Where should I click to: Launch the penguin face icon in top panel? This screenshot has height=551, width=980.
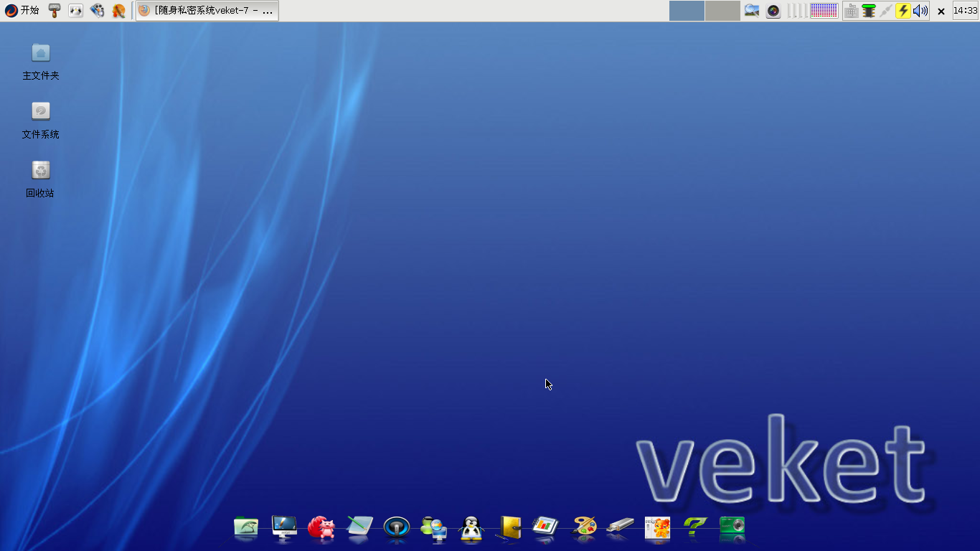click(76, 11)
